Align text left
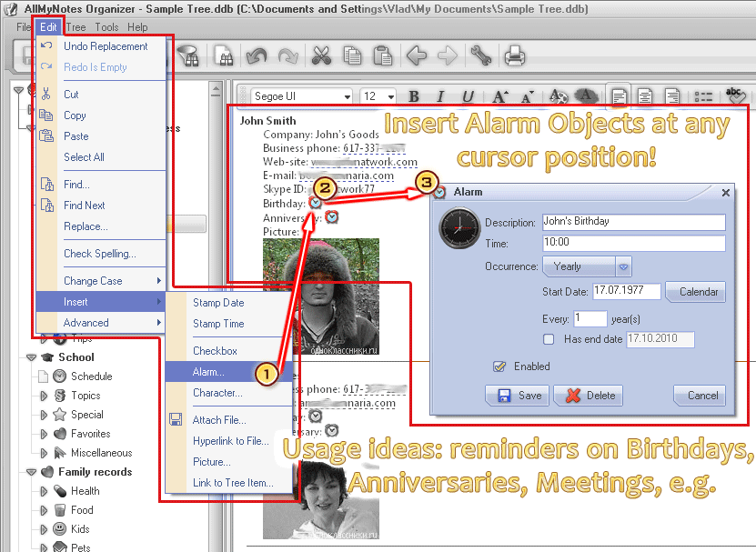Image resolution: width=756 pixels, height=552 pixels. 619,96
